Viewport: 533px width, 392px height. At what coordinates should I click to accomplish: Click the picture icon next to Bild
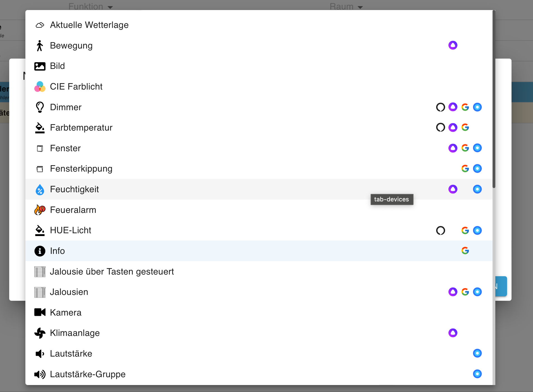40,66
